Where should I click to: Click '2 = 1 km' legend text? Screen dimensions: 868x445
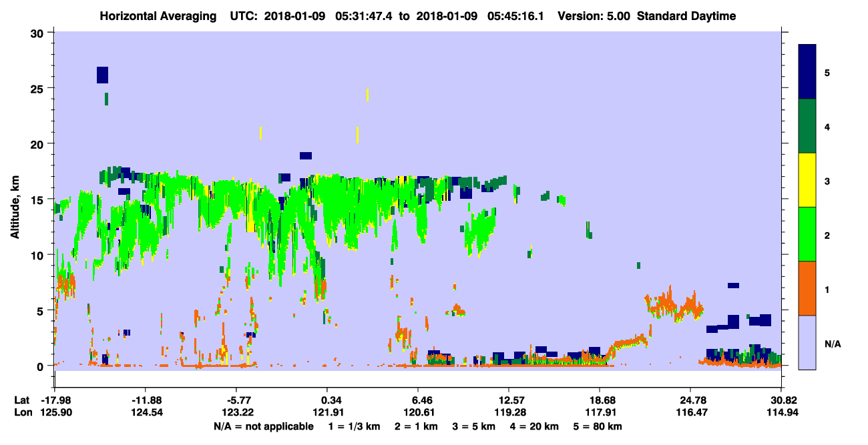417,426
